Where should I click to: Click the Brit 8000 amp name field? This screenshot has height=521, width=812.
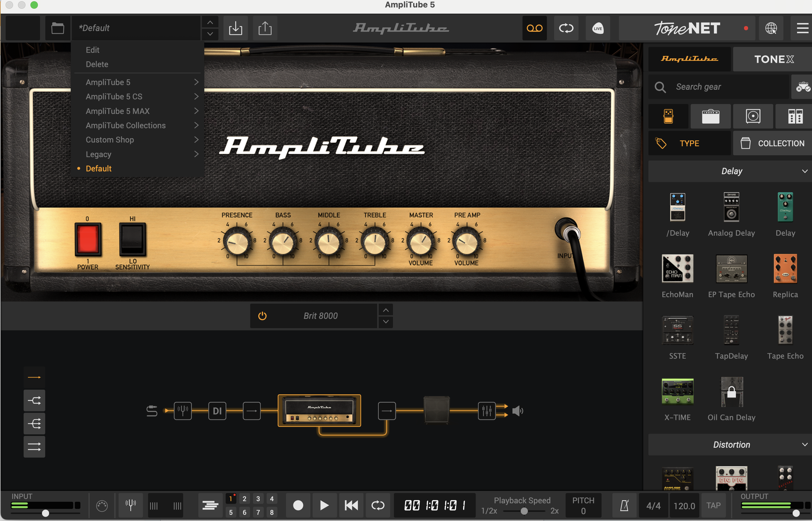point(320,315)
